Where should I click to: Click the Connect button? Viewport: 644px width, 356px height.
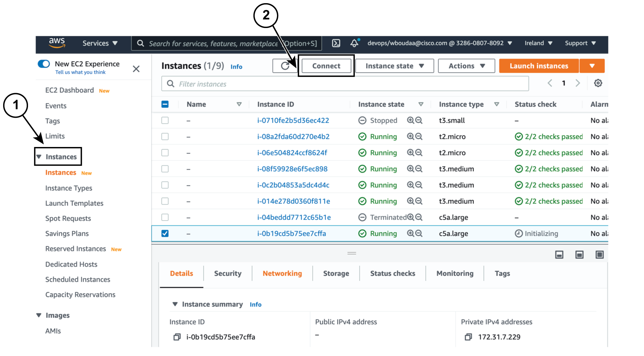click(326, 66)
